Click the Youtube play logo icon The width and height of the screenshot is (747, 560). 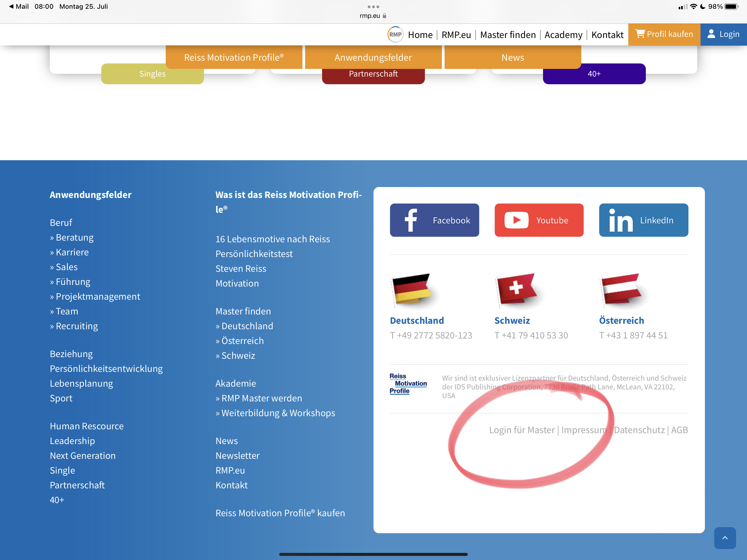pos(516,220)
